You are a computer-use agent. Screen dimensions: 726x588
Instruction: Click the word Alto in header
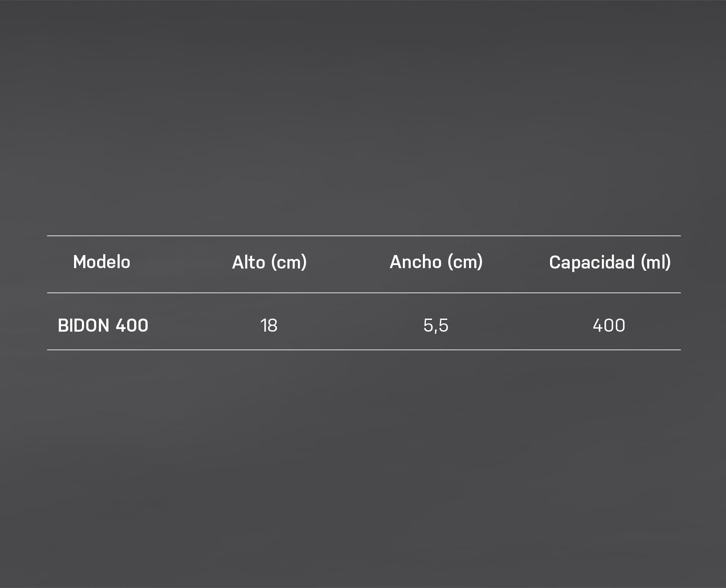pyautogui.click(x=248, y=262)
